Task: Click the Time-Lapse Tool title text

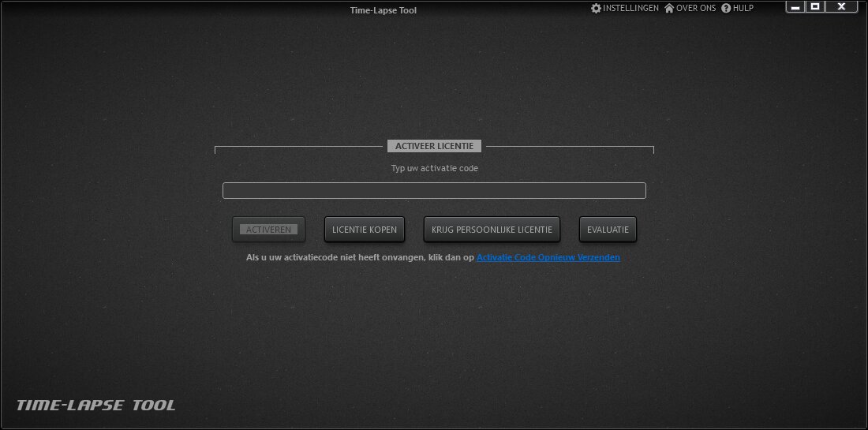Action: [x=383, y=10]
